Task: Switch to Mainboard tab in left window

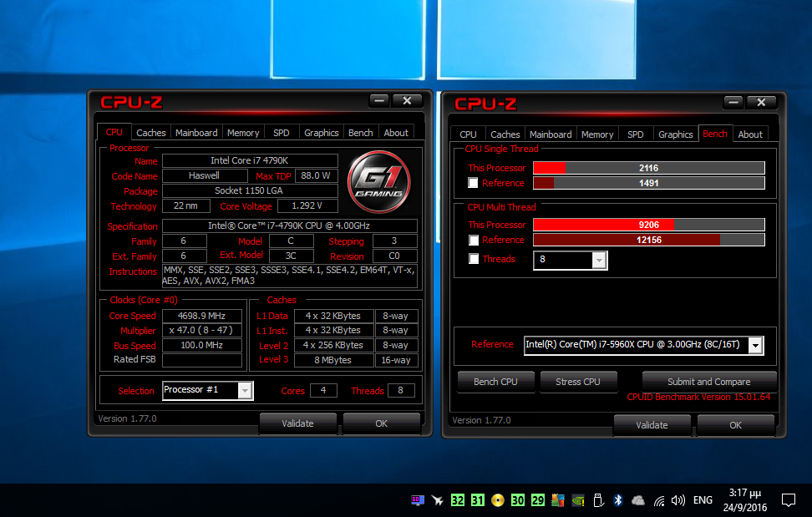Action: click(x=196, y=133)
